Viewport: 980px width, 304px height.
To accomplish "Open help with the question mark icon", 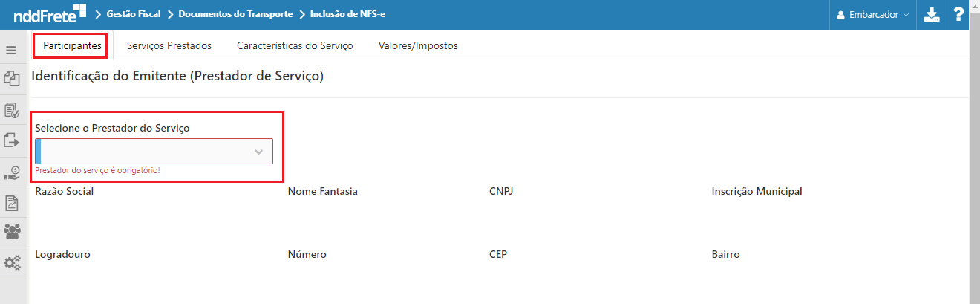I will [958, 15].
